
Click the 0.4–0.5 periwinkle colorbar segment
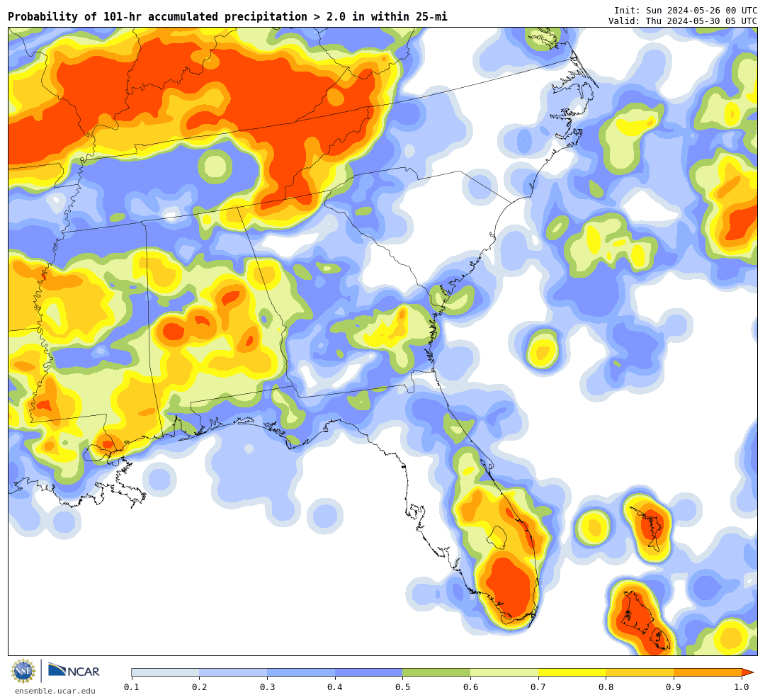(369, 672)
